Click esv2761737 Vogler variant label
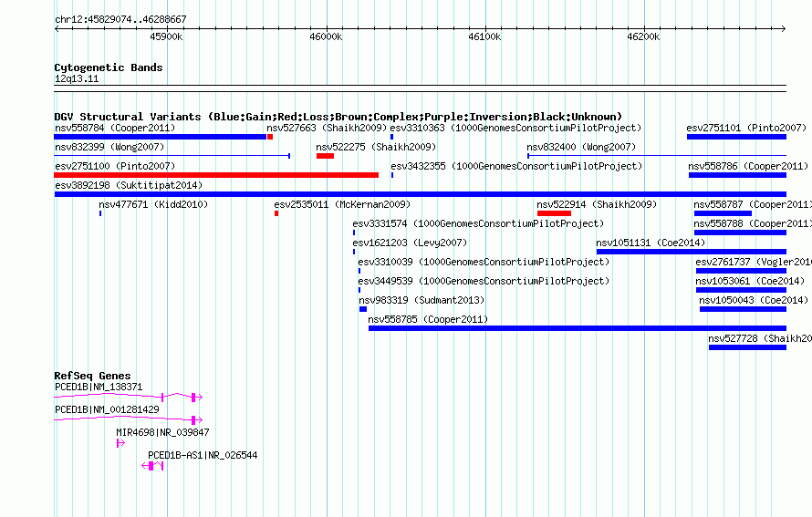Viewport: 812px width, 517px height. pyautogui.click(x=754, y=262)
